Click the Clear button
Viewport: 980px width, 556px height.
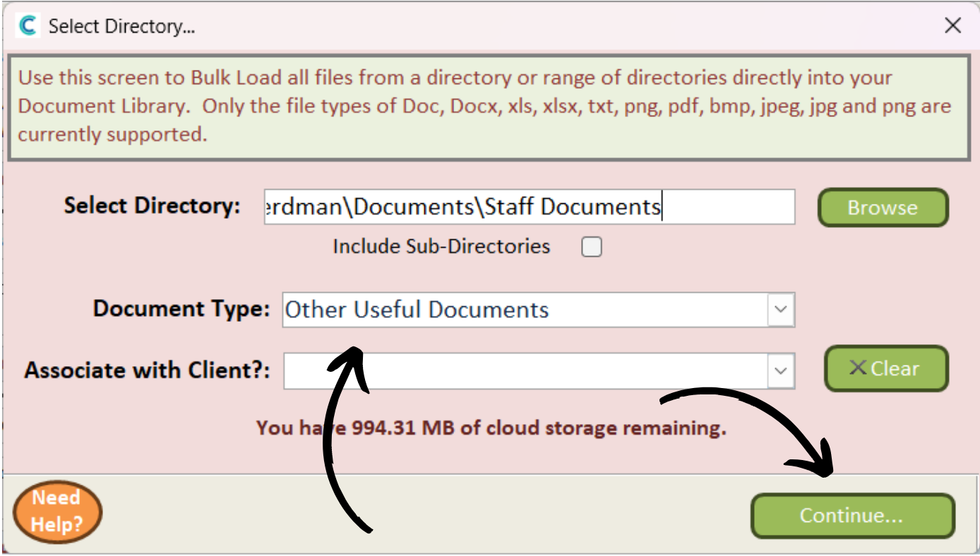pos(886,368)
